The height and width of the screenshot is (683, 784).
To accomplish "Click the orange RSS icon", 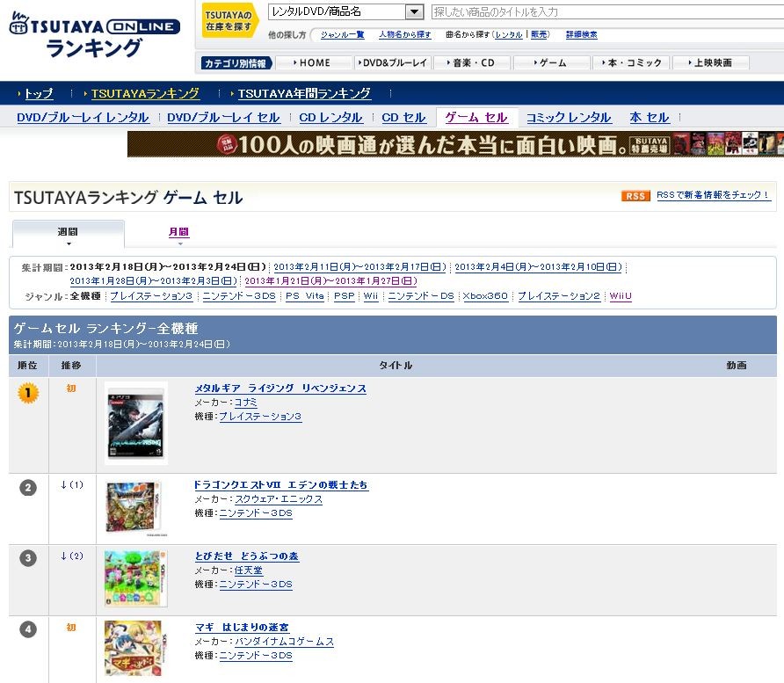I will coord(635,195).
